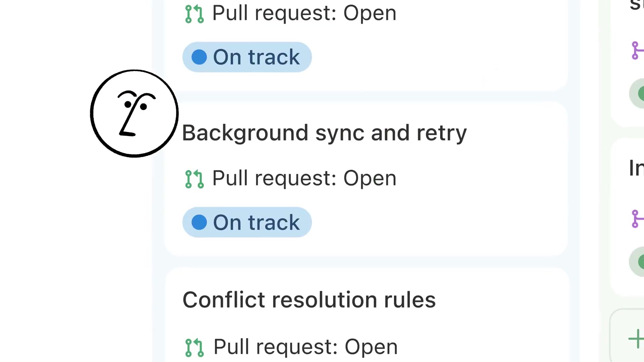Click pull request icon in Background sync card

[x=194, y=179]
